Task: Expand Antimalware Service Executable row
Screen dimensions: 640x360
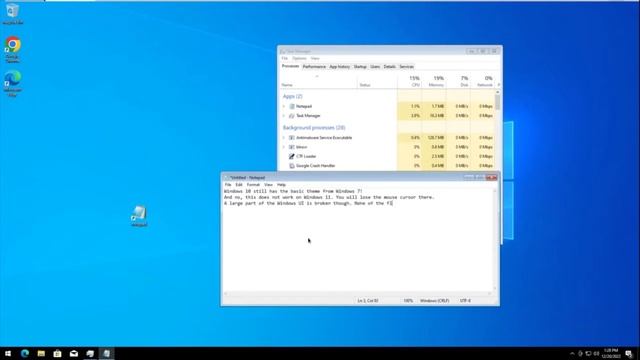Action: coord(284,138)
